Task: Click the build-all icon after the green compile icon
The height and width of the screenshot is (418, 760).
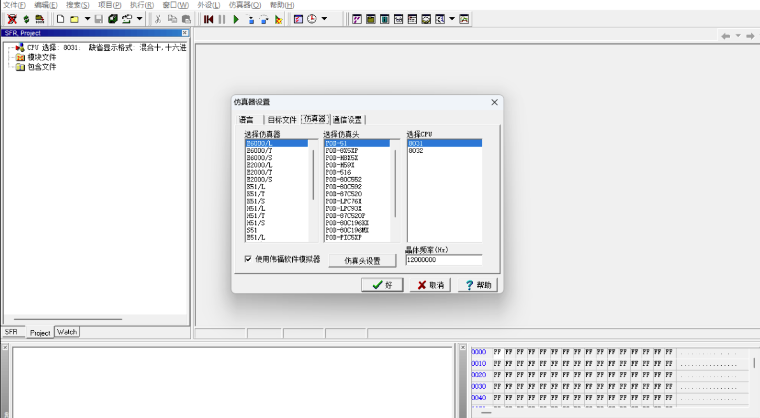Action: [40, 19]
